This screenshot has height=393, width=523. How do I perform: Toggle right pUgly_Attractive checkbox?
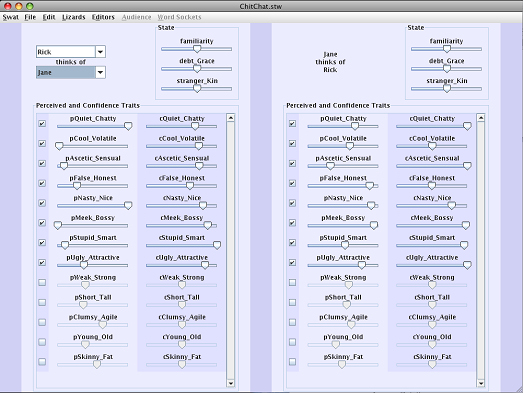292,263
